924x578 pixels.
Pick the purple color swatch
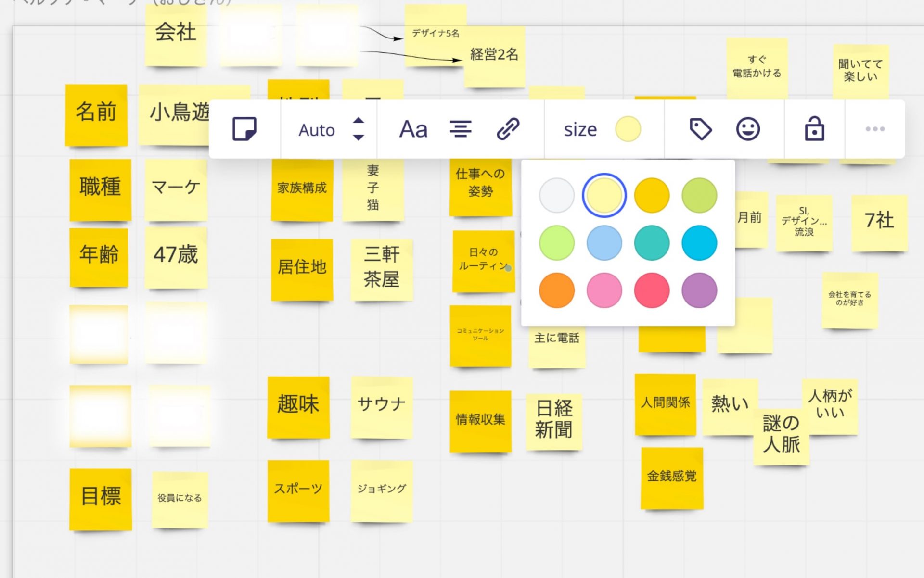699,290
